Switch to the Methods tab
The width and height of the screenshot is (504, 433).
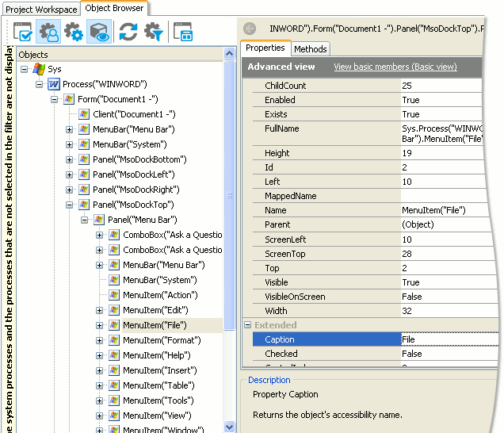click(x=310, y=49)
